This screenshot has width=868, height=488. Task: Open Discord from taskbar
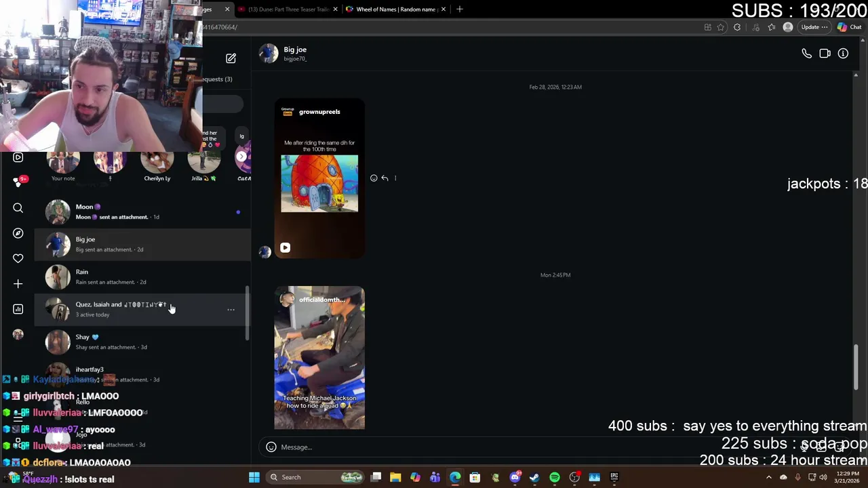pos(515,477)
